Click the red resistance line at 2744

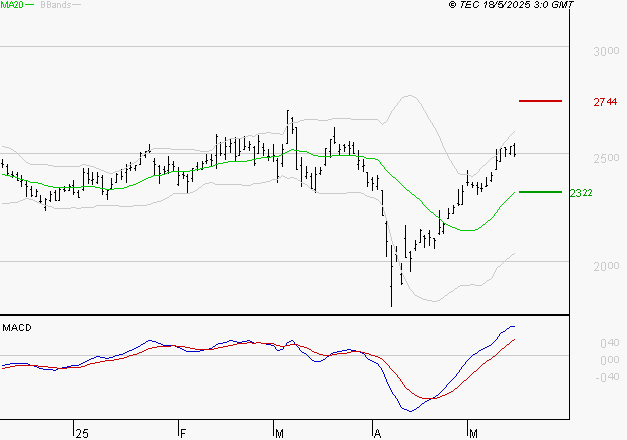[540, 101]
